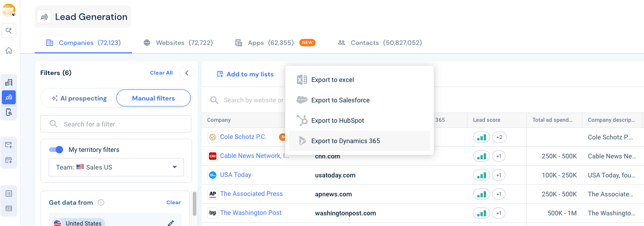This screenshot has width=644, height=226.
Task: Click the Associated Press AP logo
Action: pos(213,194)
